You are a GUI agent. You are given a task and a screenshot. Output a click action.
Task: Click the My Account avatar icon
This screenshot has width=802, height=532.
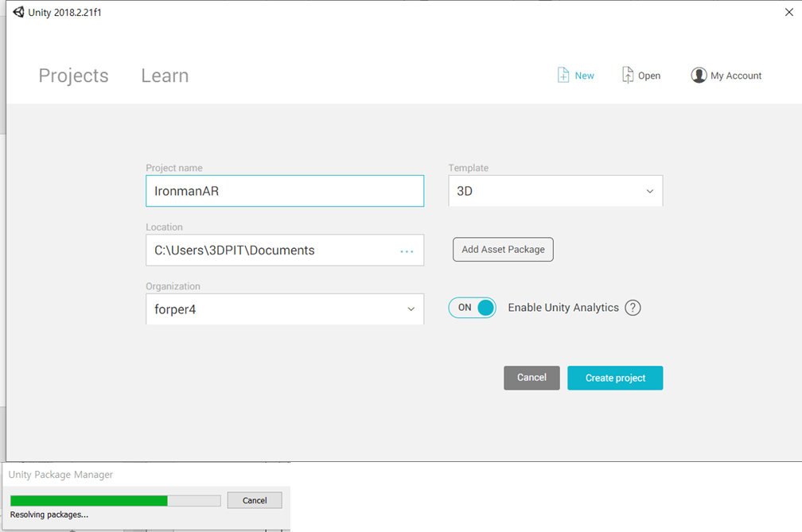pos(699,75)
